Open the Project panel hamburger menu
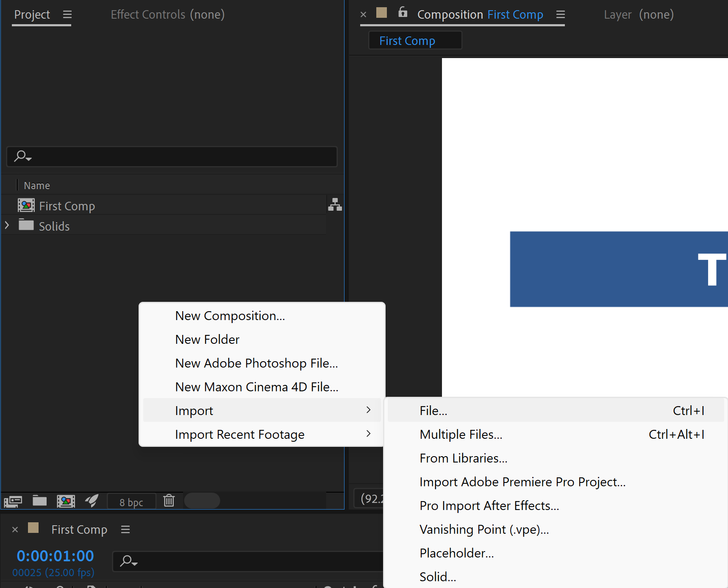The height and width of the screenshot is (588, 728). point(67,14)
